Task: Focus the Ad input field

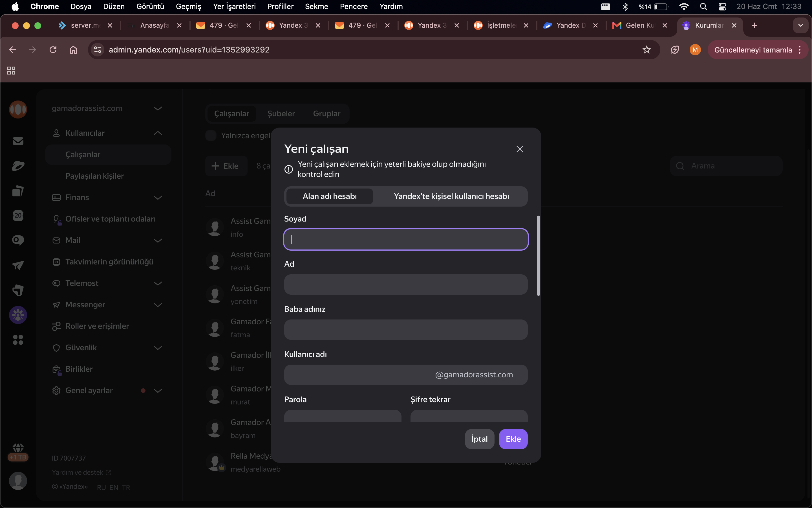Action: pyautogui.click(x=406, y=284)
